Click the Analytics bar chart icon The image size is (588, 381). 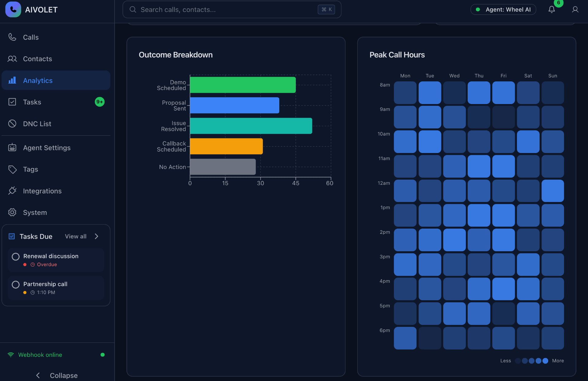tap(12, 80)
